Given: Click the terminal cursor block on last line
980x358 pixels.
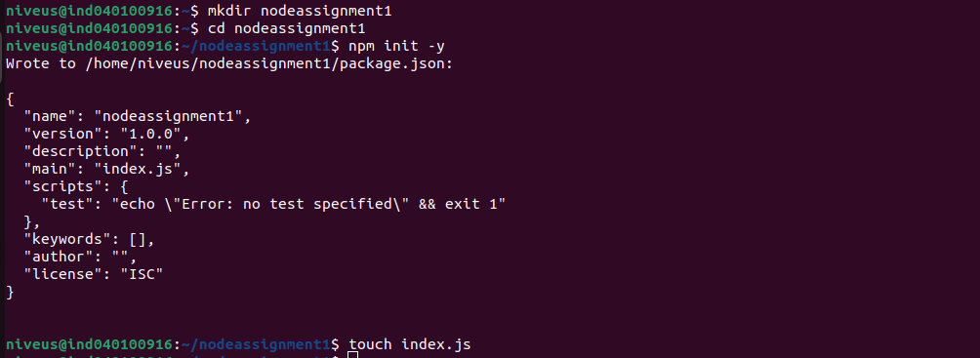Looking at the screenshot, I should pos(353,355).
